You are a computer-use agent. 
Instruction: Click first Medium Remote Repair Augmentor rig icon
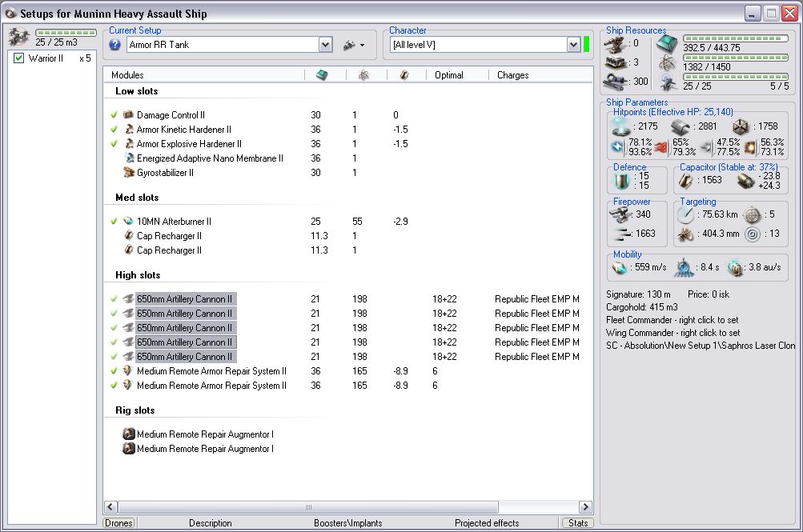[x=129, y=434]
